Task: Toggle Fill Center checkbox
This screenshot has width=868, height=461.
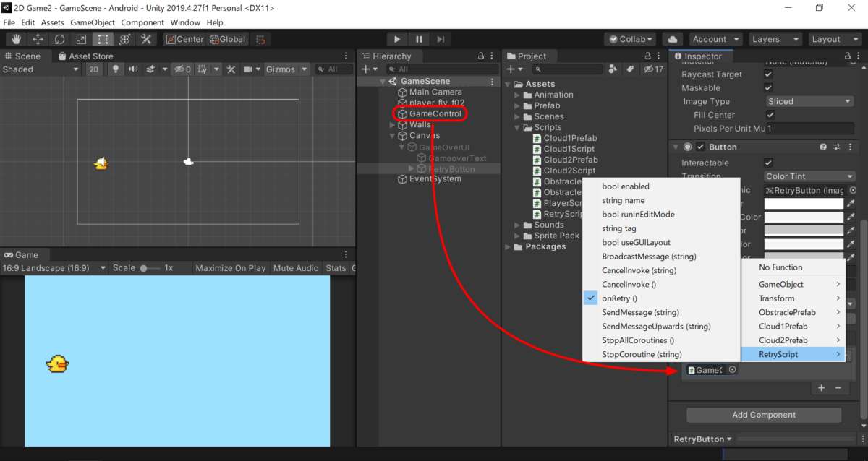Action: [771, 115]
